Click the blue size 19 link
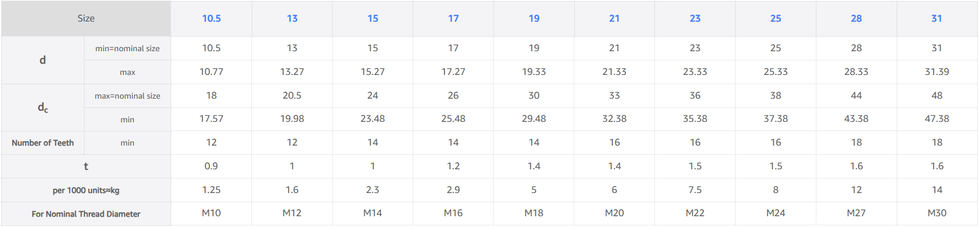The width and height of the screenshot is (980, 227). click(x=534, y=18)
